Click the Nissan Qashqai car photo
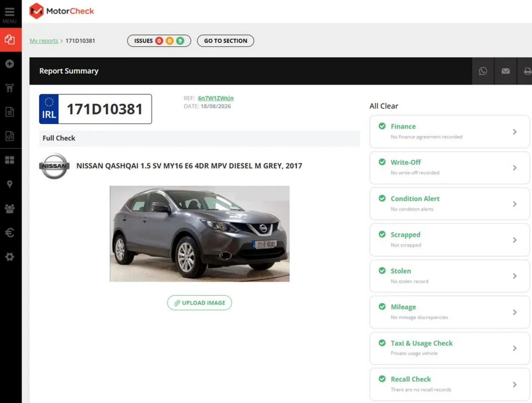The width and height of the screenshot is (532, 403). click(199, 234)
